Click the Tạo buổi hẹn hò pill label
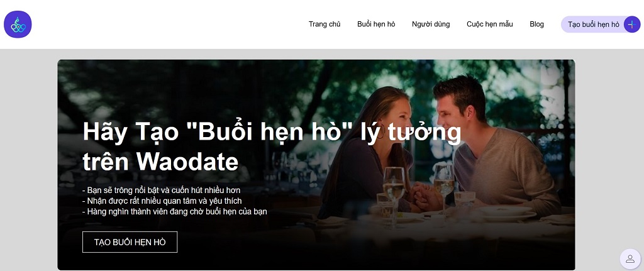The width and height of the screenshot is (644, 271). pyautogui.click(x=593, y=25)
